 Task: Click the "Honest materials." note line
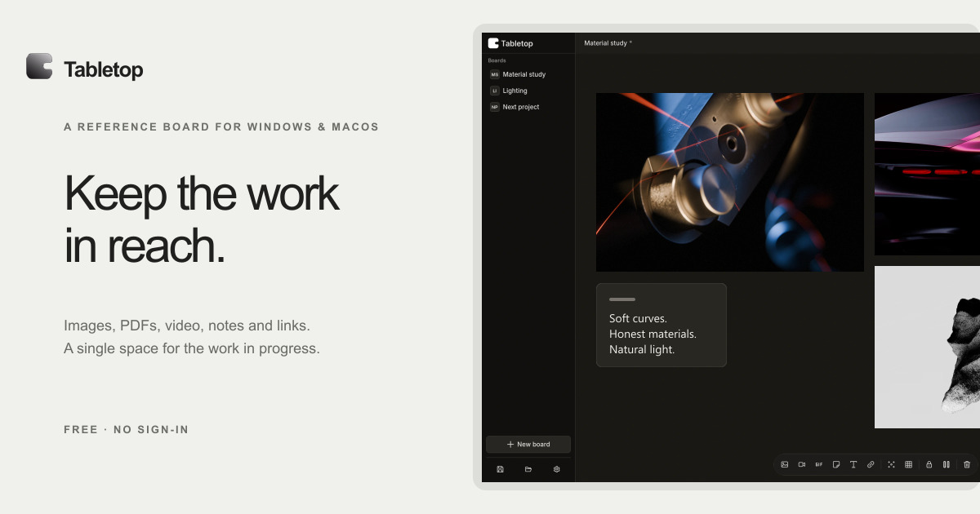click(653, 334)
